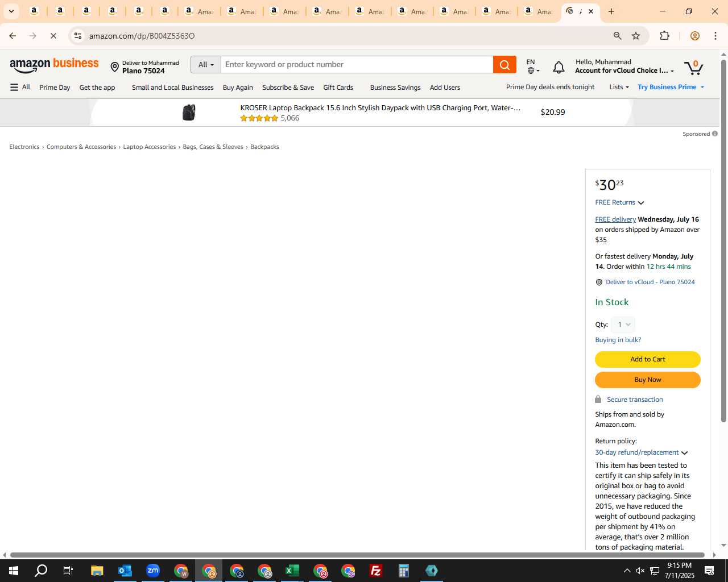Open the Qty quantity dropdown
The width and height of the screenshot is (728, 582).
[623, 325]
